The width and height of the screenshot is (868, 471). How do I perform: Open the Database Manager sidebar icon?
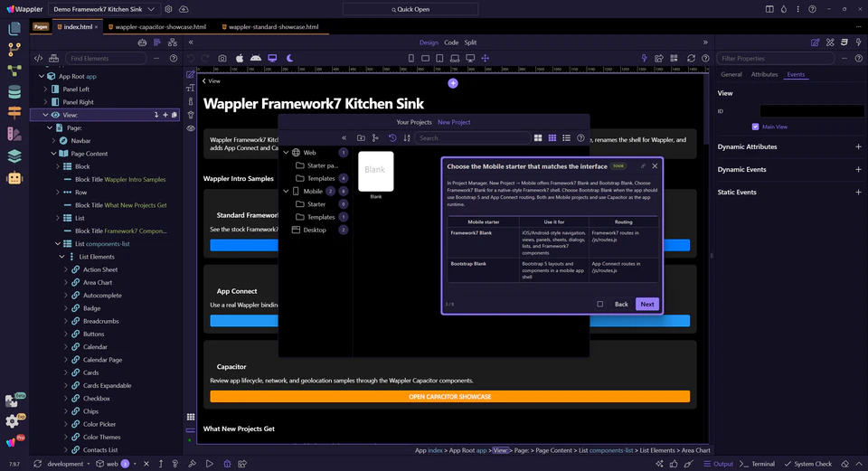point(14,92)
